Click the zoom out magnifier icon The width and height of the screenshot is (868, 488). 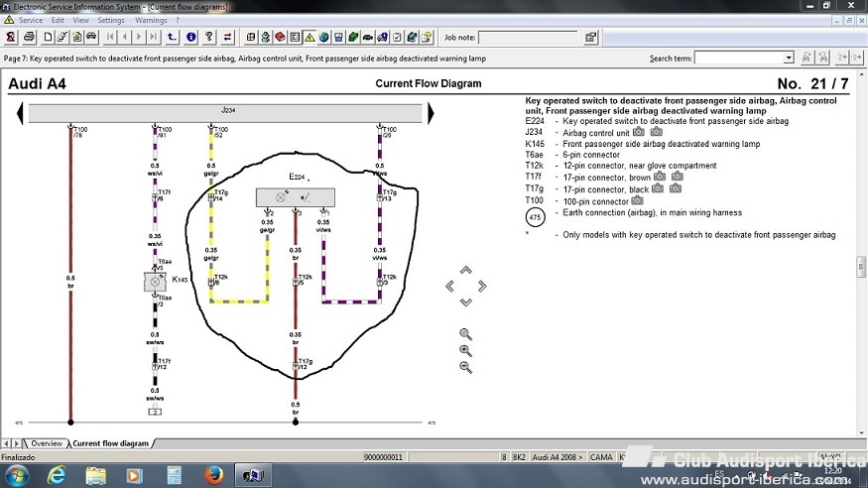click(465, 367)
